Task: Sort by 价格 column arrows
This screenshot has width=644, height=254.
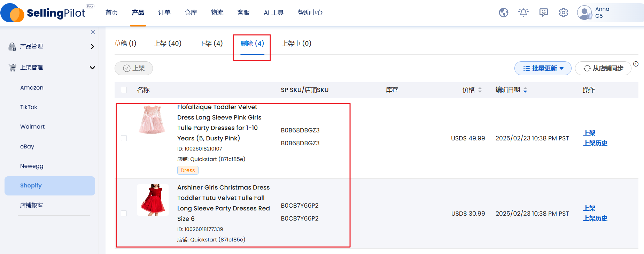Action: (x=480, y=90)
